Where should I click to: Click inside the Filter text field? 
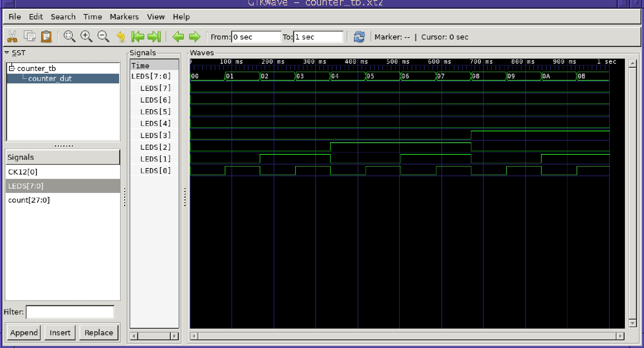coord(70,312)
